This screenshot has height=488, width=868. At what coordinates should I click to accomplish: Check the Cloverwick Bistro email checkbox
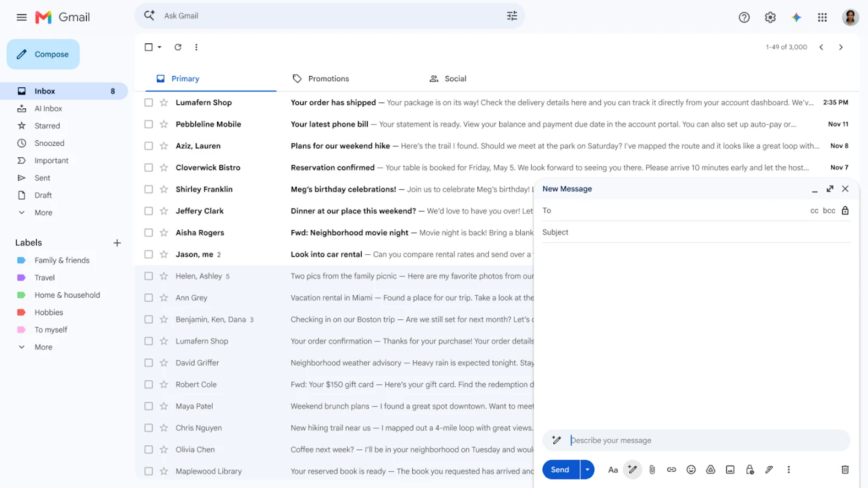pyautogui.click(x=149, y=167)
